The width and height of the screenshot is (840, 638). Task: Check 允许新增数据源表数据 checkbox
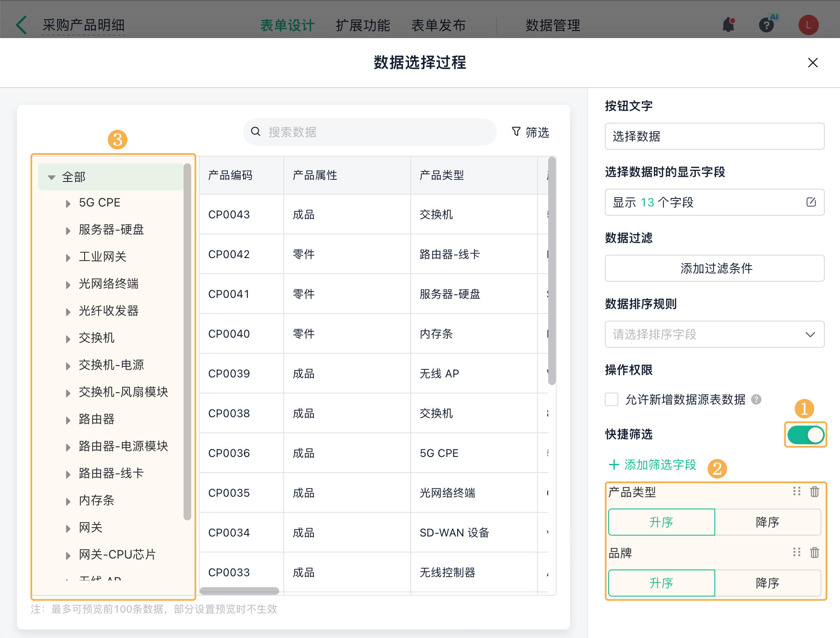pyautogui.click(x=612, y=399)
